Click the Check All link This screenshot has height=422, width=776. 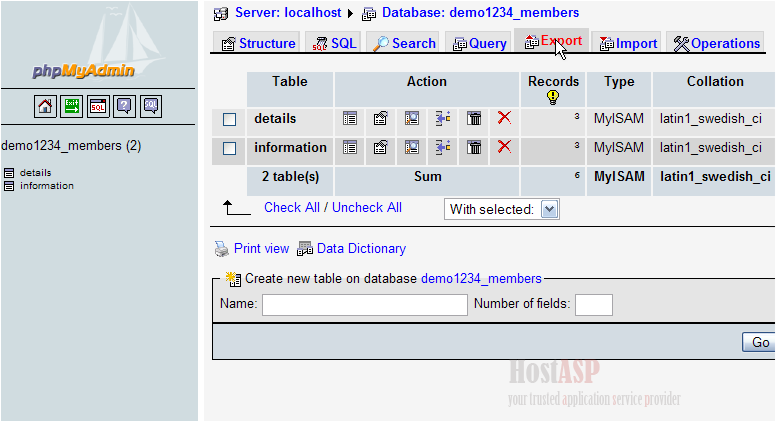coord(291,207)
